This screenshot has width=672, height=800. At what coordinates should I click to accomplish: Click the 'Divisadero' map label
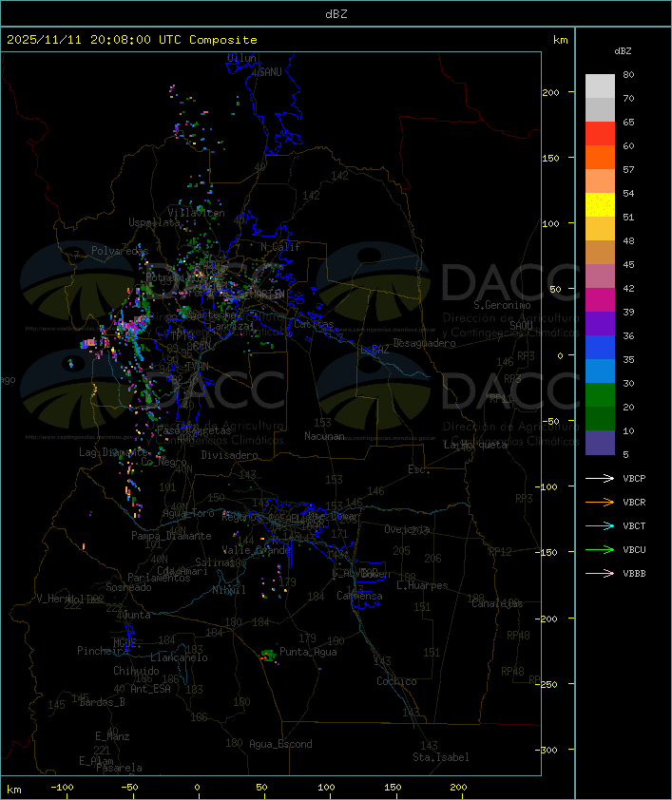click(230, 455)
